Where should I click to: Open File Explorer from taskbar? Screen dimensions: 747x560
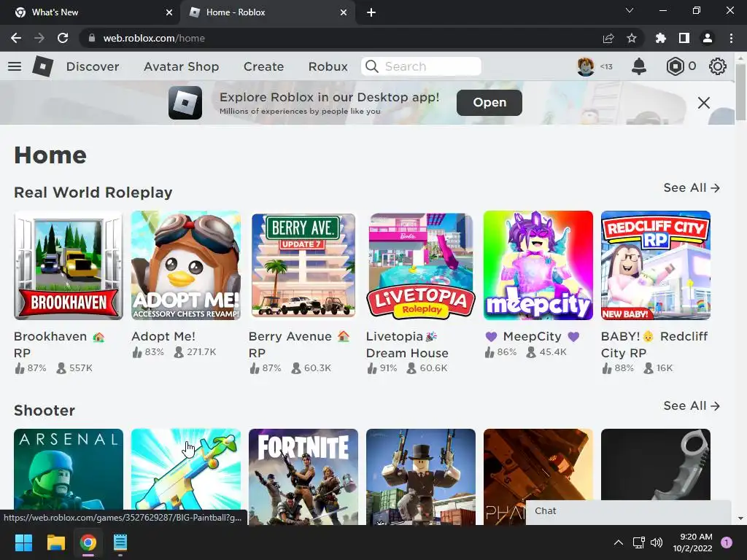pos(55,542)
